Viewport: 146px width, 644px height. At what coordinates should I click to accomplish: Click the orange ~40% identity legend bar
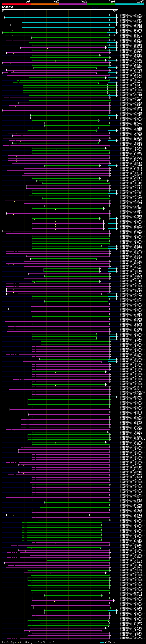45,4
